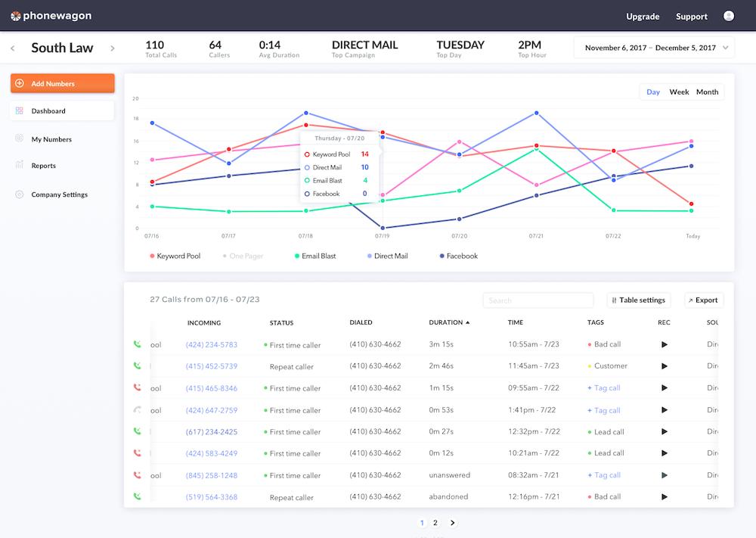This screenshot has width=756, height=538.
Task: Click call icon for (424) 234-5783
Action: click(138, 344)
